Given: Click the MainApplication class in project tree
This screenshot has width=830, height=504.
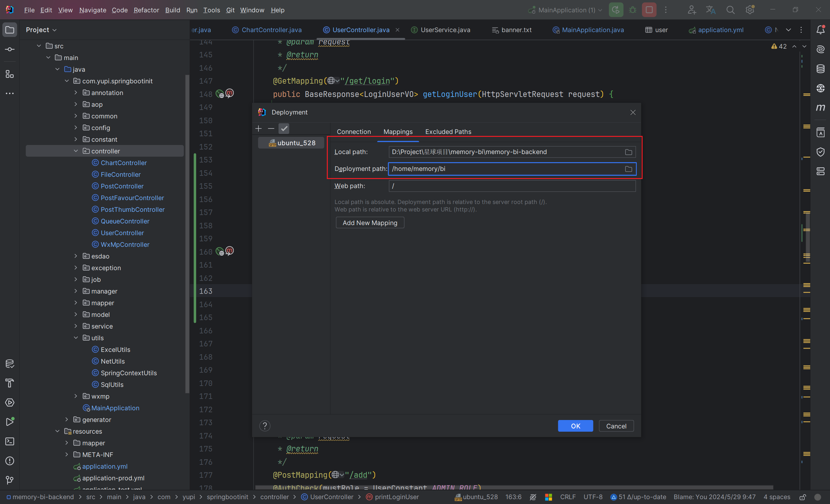Looking at the screenshot, I should tap(115, 408).
